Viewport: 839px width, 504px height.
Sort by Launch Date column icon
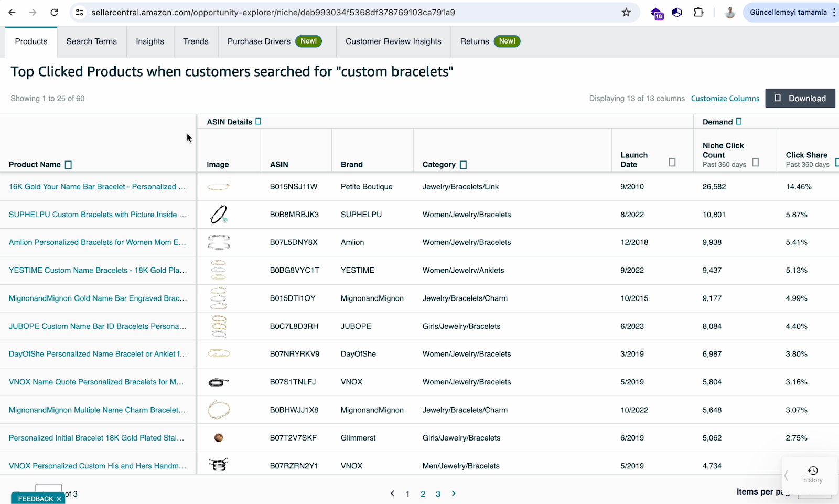[x=672, y=162]
